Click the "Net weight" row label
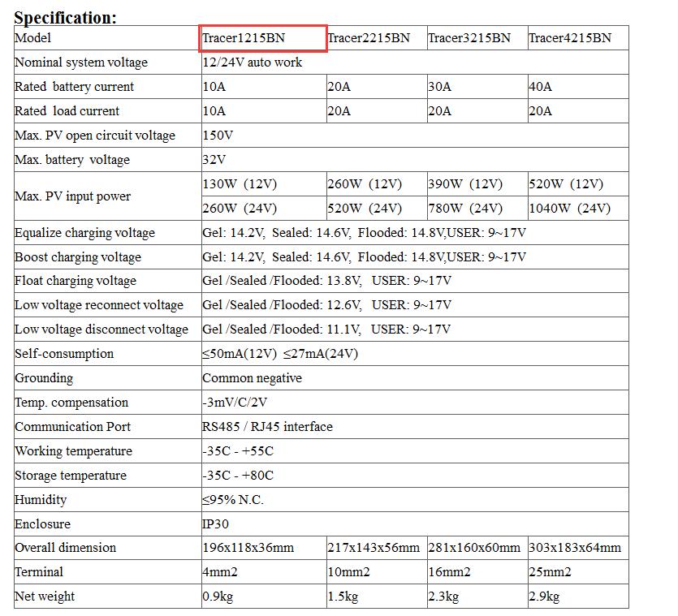This screenshot has width=678, height=616. [x=45, y=597]
